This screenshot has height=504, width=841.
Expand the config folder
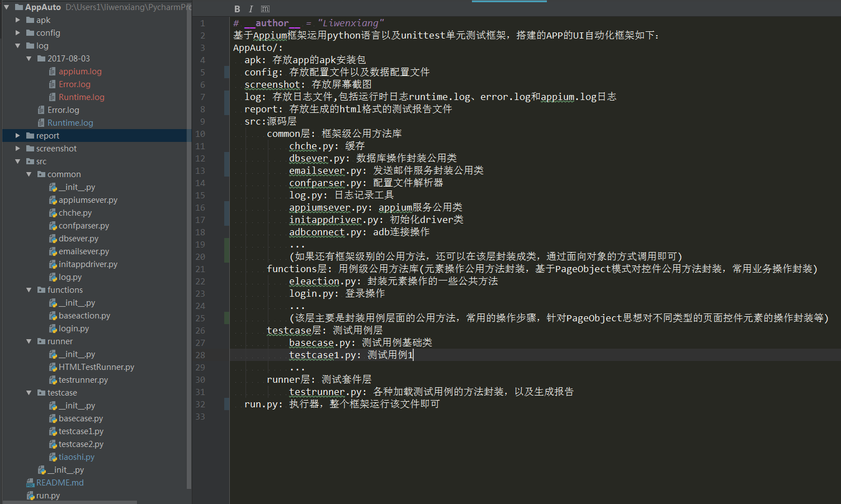[x=18, y=33]
